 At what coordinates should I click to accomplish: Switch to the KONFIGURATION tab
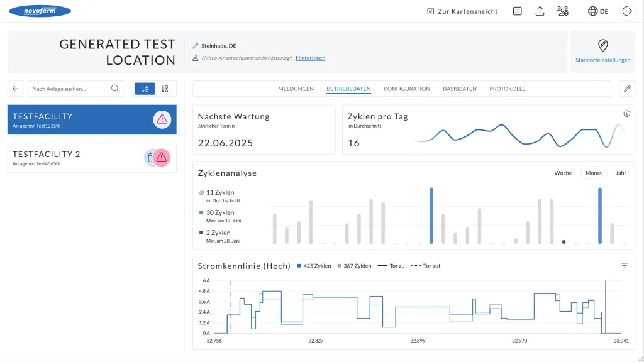(x=407, y=89)
